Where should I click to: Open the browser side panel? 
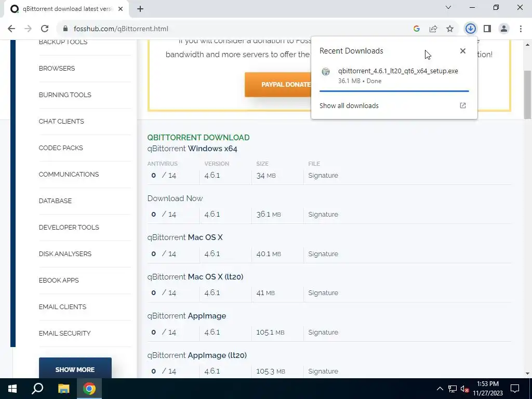(487, 29)
